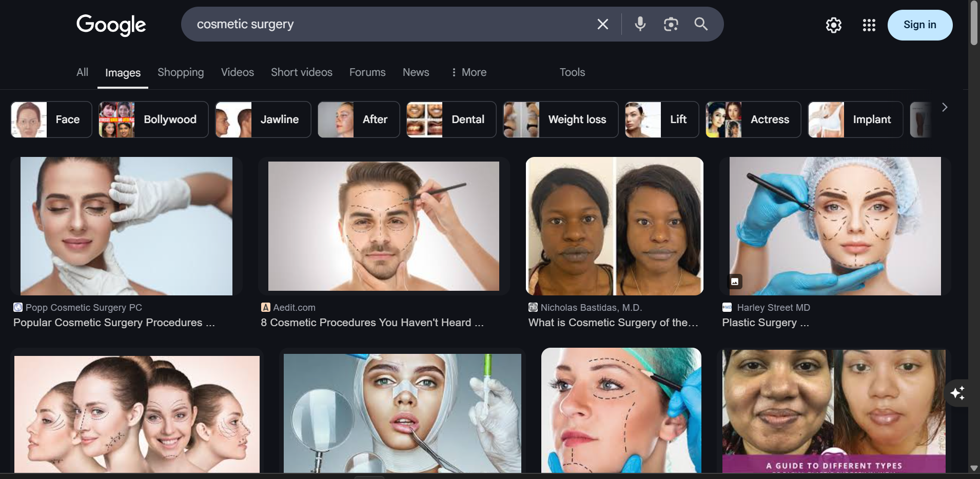
Task: Start voice search with microphone icon
Action: tap(640, 24)
